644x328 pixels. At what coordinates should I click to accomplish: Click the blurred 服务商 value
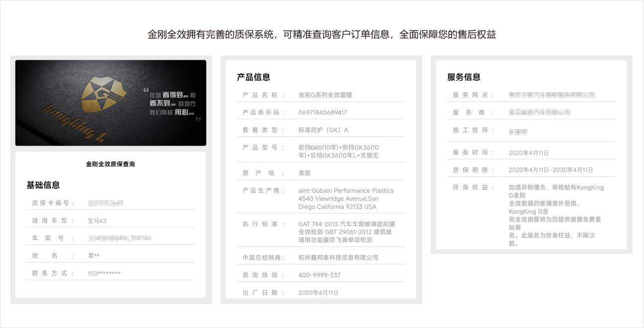pos(539,112)
